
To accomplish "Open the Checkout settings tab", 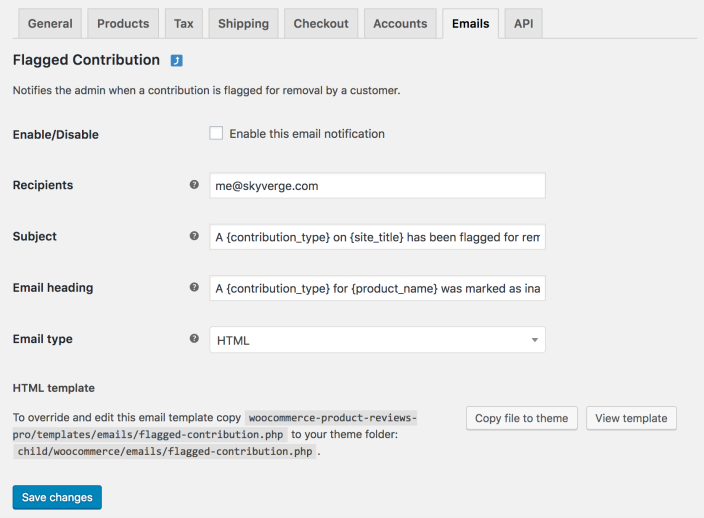I will coord(321,23).
